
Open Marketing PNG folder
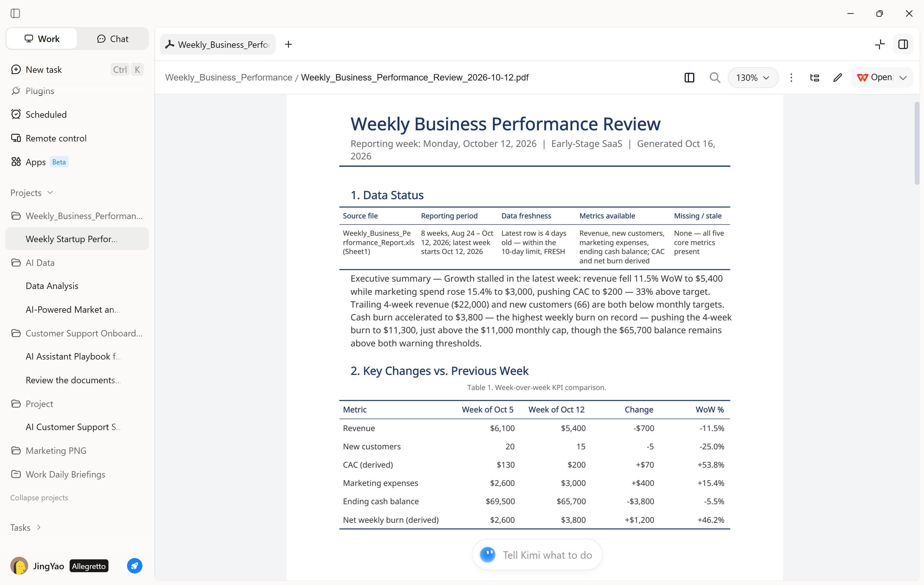pos(77,450)
